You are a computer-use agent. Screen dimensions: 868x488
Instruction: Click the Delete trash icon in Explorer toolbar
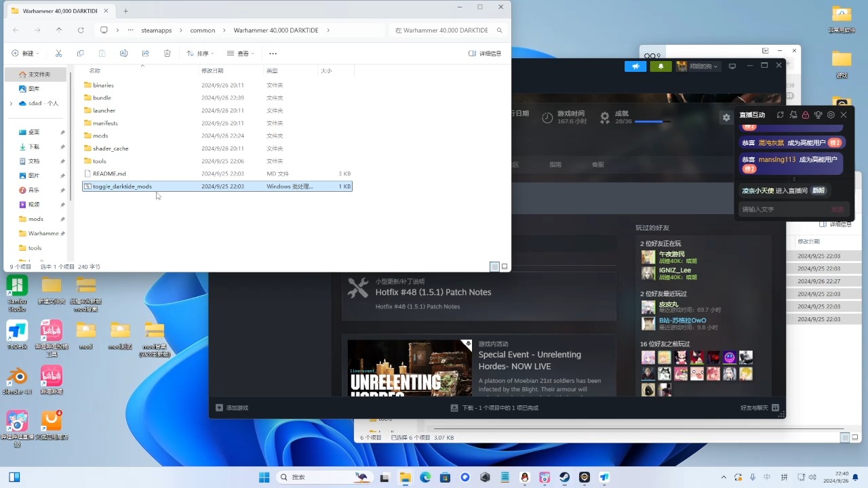[167, 54]
